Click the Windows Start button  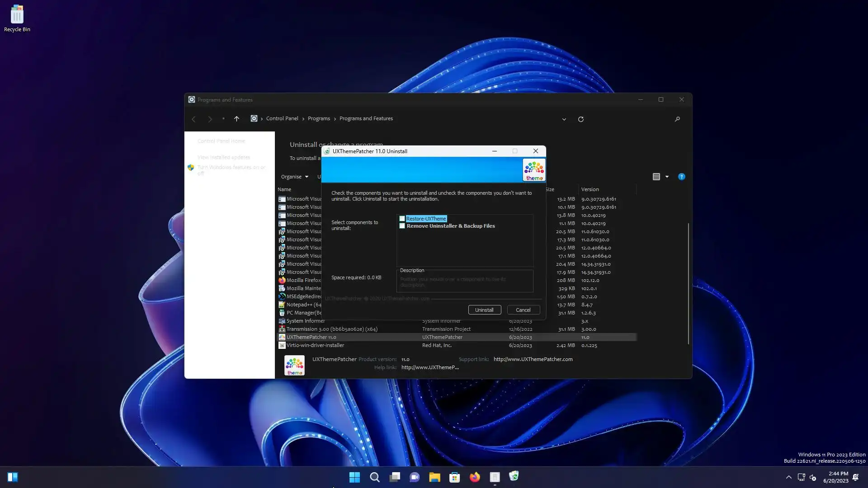(x=354, y=477)
